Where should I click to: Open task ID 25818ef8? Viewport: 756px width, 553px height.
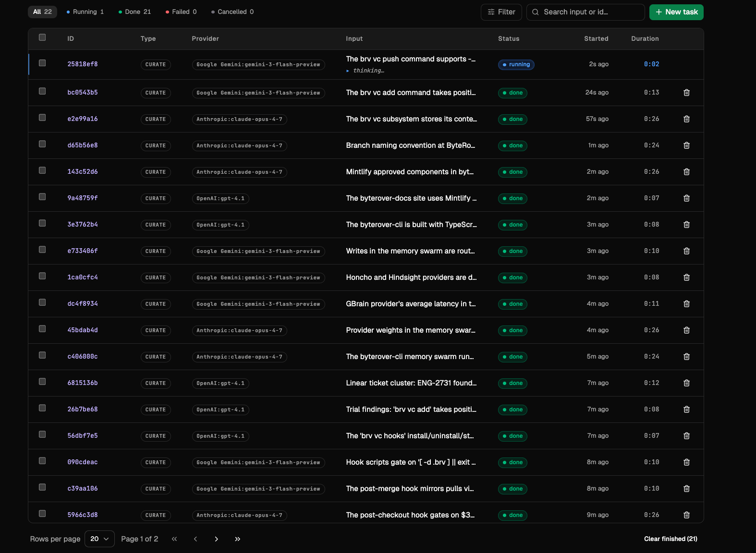tap(83, 64)
